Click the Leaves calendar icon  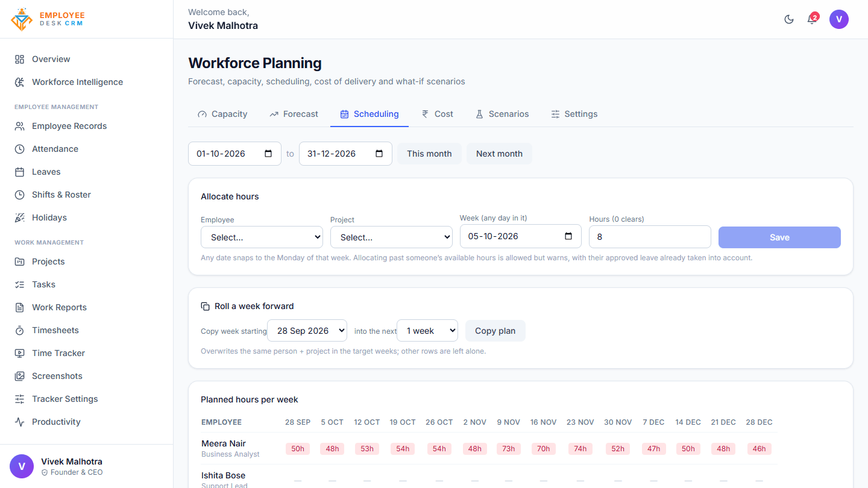tap(20, 172)
